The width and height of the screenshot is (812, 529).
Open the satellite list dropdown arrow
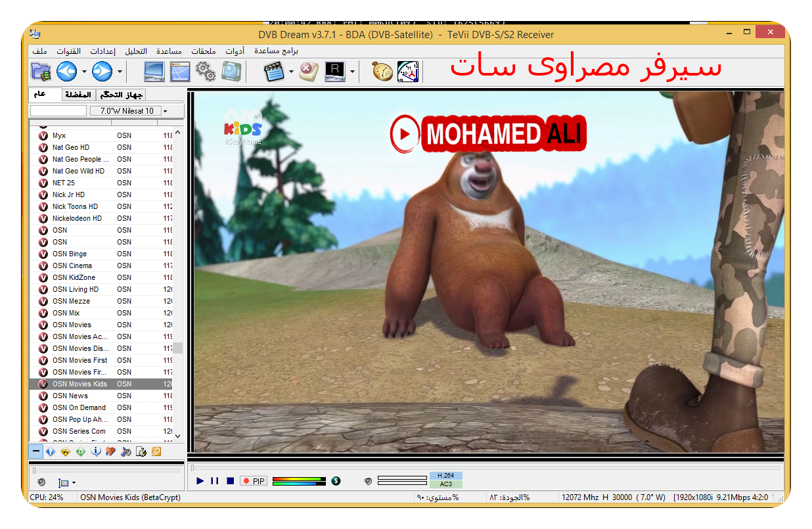[x=165, y=111]
